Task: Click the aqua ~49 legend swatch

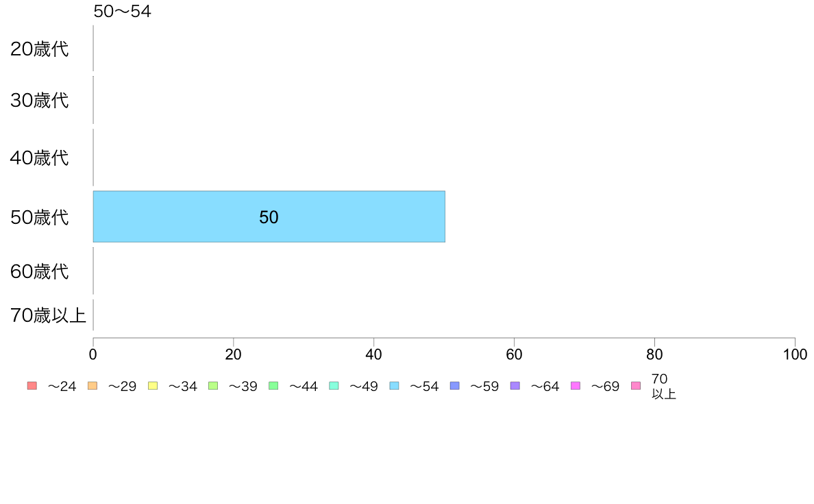Action: click(334, 386)
